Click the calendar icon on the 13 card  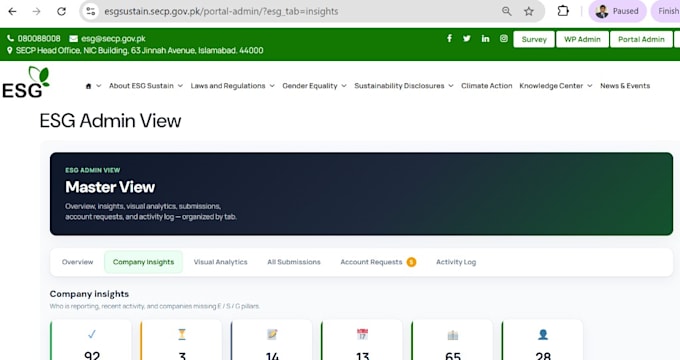[362, 334]
